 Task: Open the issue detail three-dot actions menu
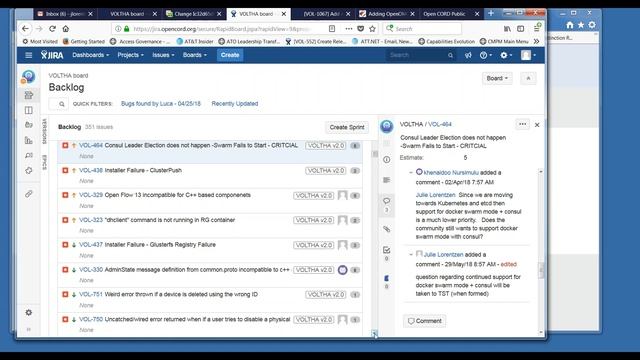point(522,124)
